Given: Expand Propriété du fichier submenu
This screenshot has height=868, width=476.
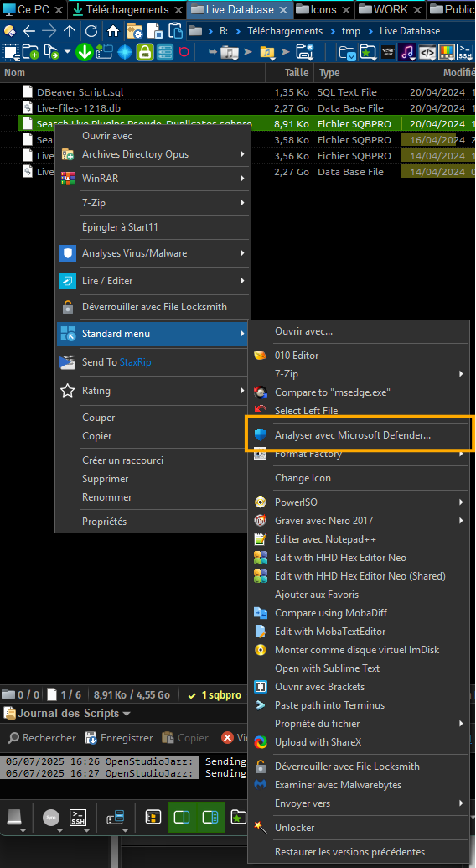Looking at the screenshot, I should click(360, 724).
